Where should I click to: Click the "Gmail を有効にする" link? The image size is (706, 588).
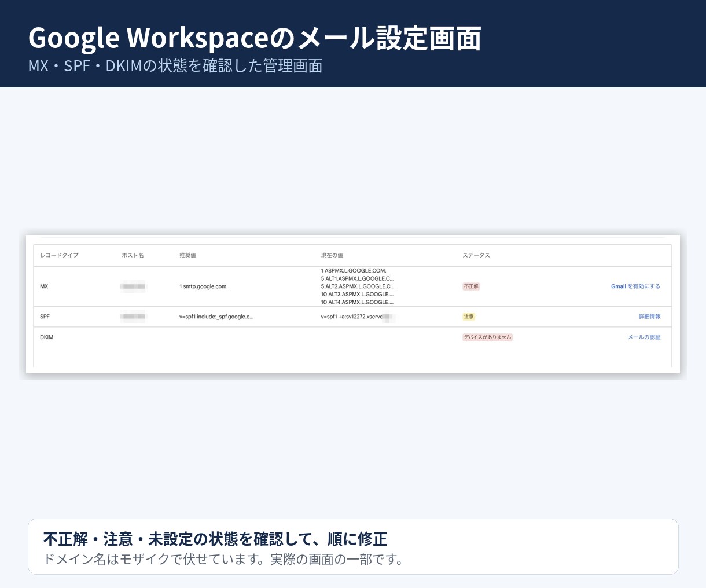(x=635, y=286)
